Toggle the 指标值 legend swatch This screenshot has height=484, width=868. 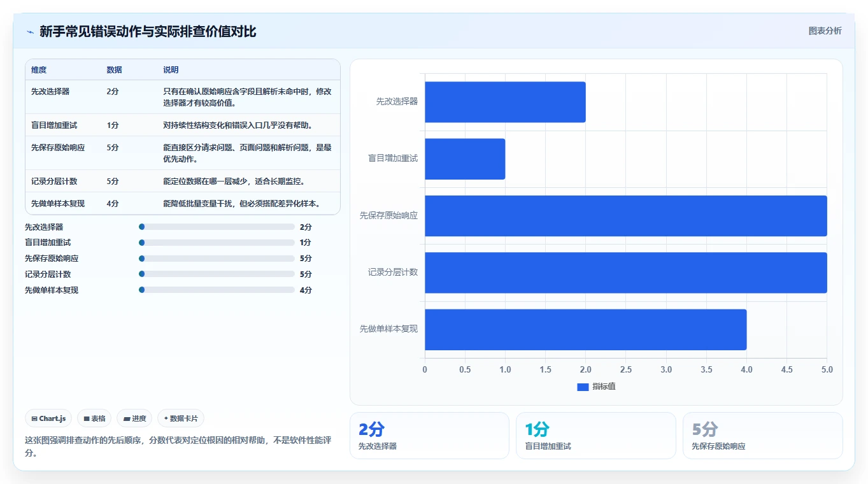pos(583,387)
